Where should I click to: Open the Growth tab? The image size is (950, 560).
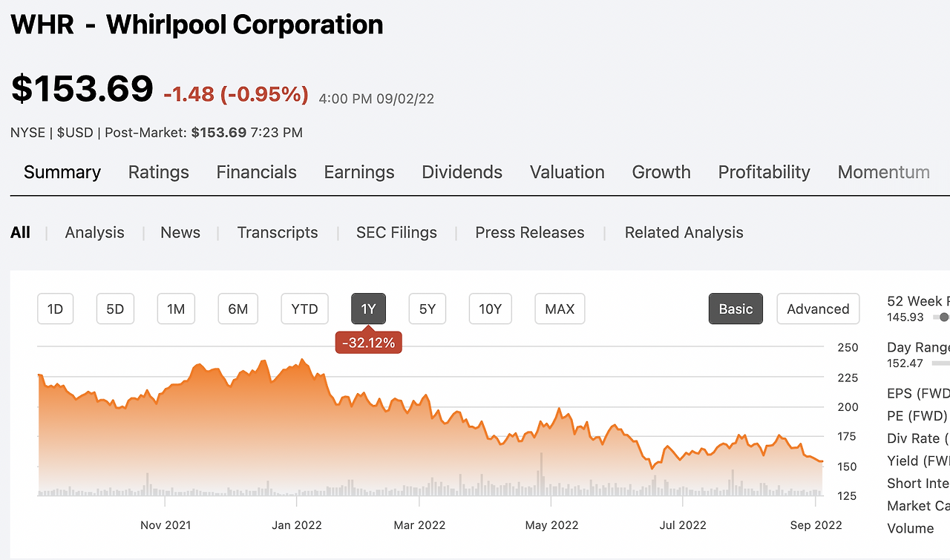tap(661, 172)
